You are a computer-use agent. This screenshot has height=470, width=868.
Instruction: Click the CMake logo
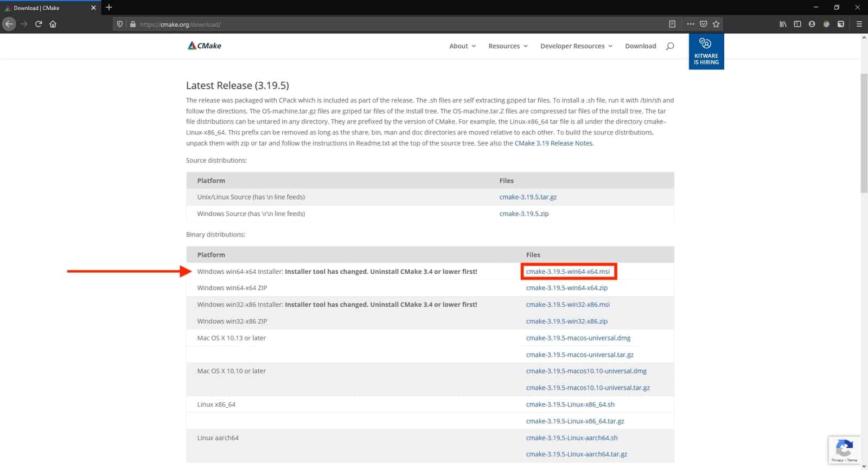tap(205, 46)
